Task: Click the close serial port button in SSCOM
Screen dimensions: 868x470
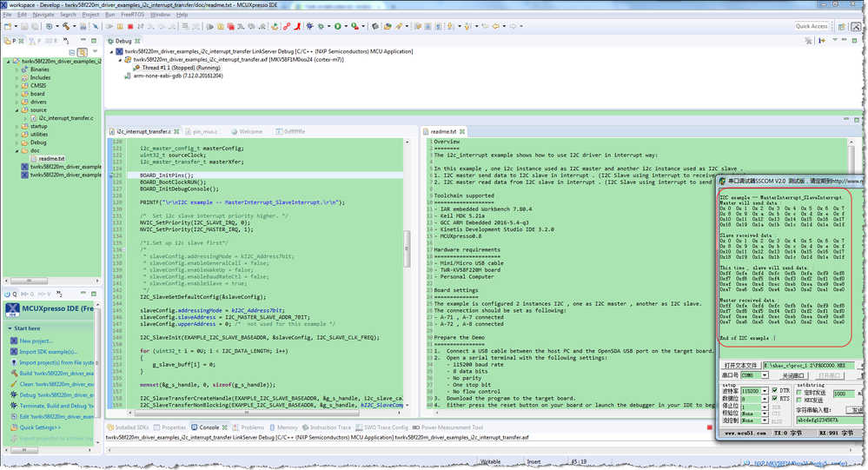Action: pyautogui.click(x=794, y=375)
